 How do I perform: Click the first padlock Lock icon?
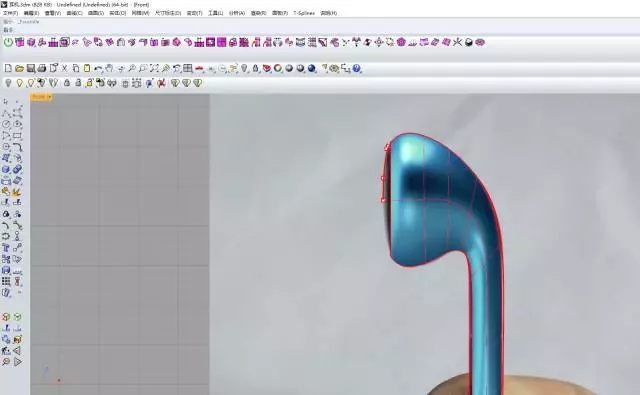[67, 83]
